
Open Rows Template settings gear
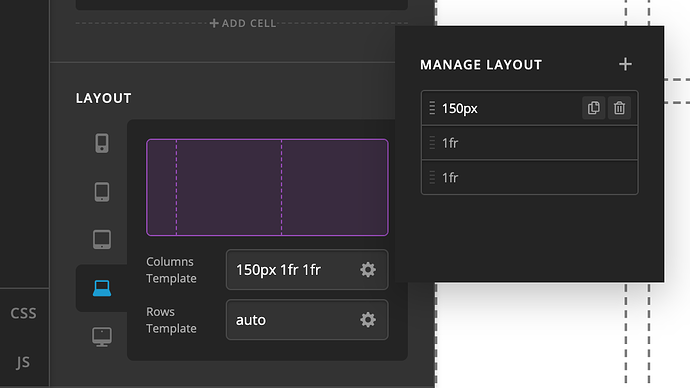[368, 320]
